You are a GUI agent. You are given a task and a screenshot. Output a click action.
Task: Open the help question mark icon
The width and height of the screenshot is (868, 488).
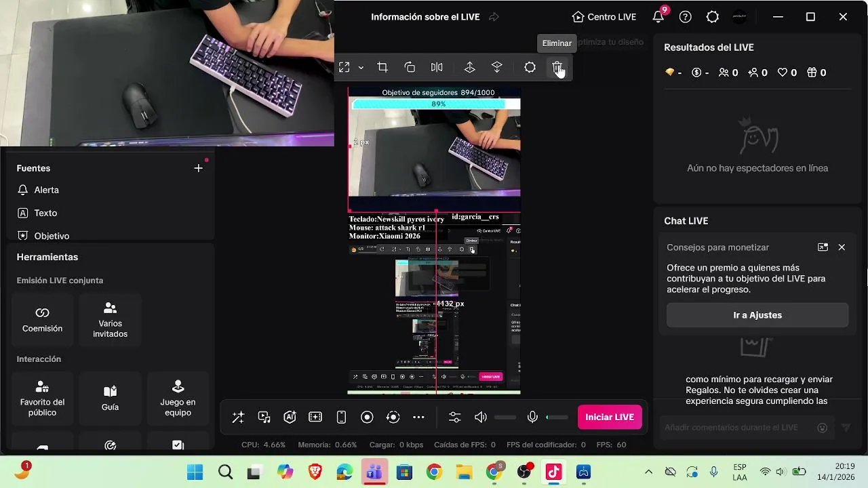tap(686, 17)
